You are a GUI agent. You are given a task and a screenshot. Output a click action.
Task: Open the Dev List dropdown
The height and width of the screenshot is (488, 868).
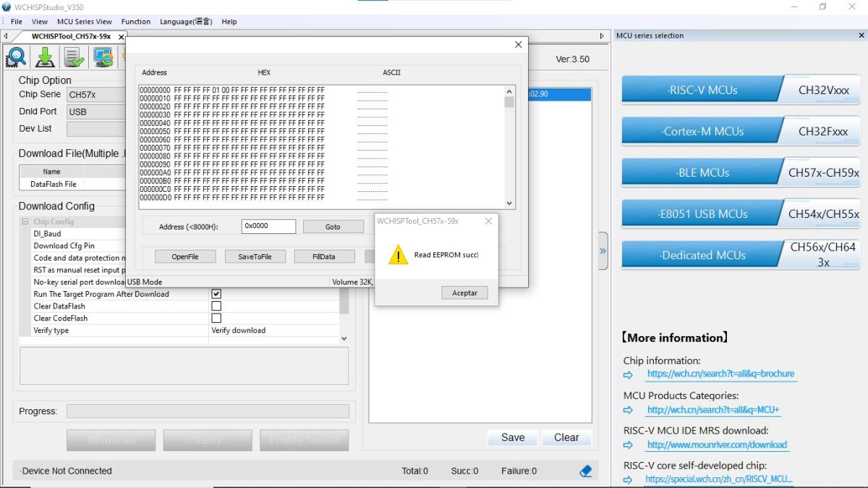tap(96, 129)
